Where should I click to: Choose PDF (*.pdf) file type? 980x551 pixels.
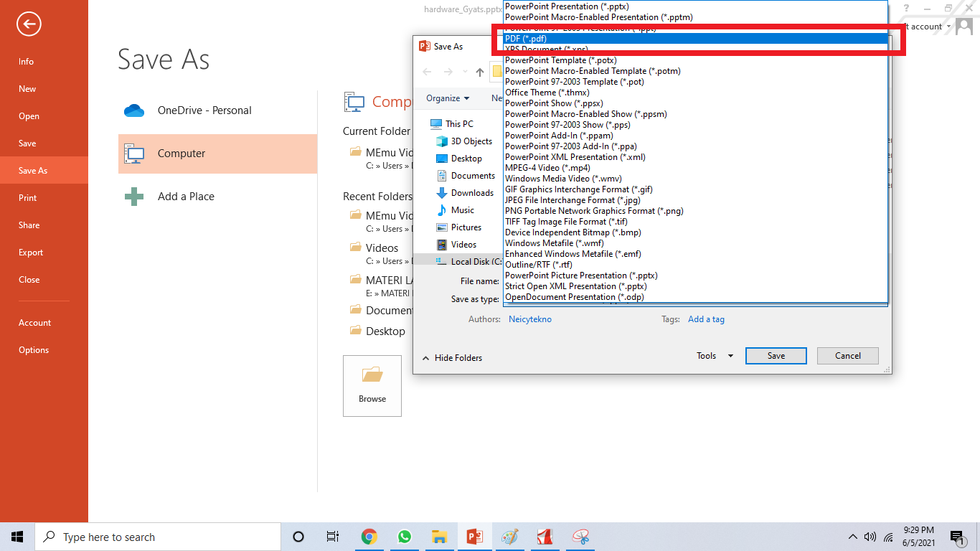click(x=695, y=39)
